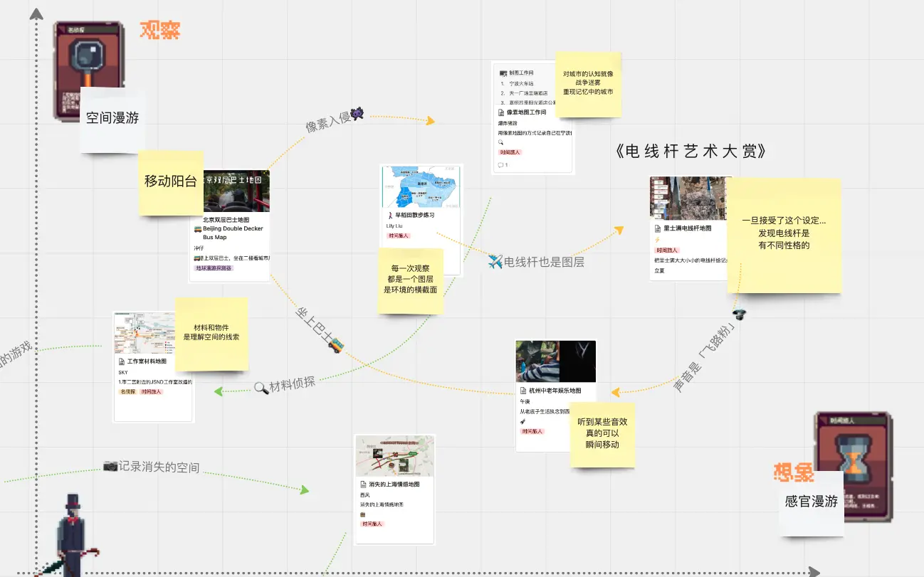Select the 《电线杆艺术大赏》 heading text
The height and width of the screenshot is (577, 924).
click(691, 152)
